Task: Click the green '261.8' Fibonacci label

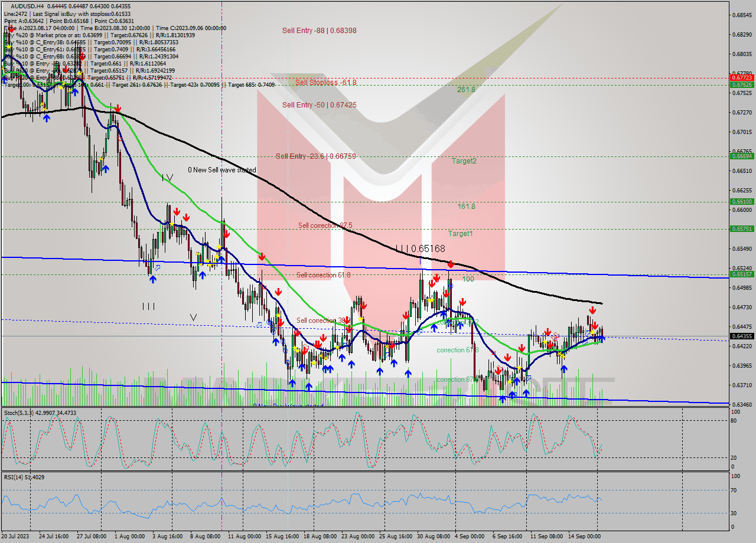Action: [466, 90]
